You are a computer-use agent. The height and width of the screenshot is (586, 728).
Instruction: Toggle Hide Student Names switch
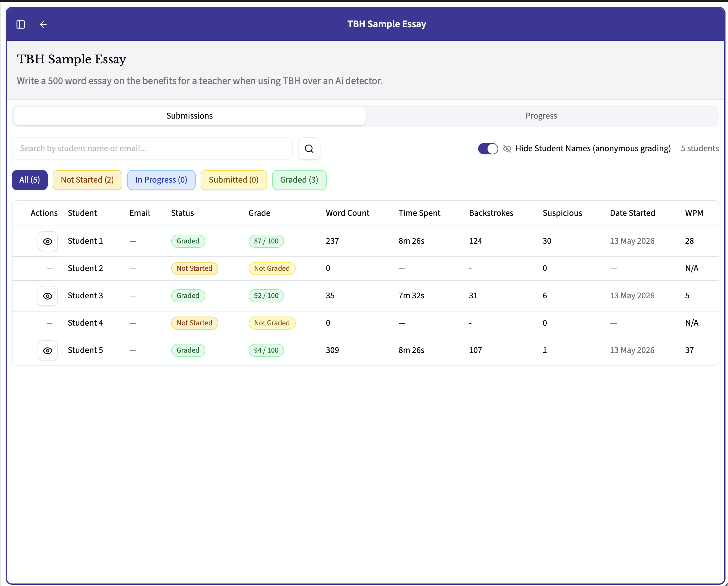coord(488,149)
